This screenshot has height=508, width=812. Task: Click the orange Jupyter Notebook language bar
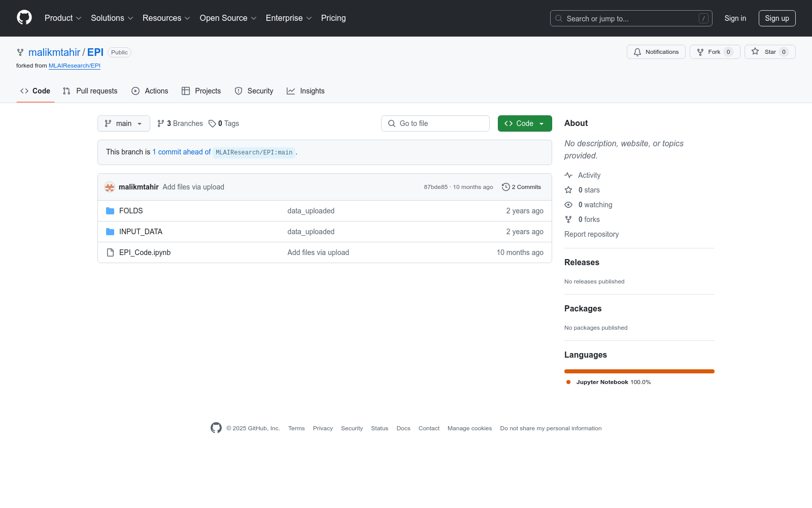point(639,371)
